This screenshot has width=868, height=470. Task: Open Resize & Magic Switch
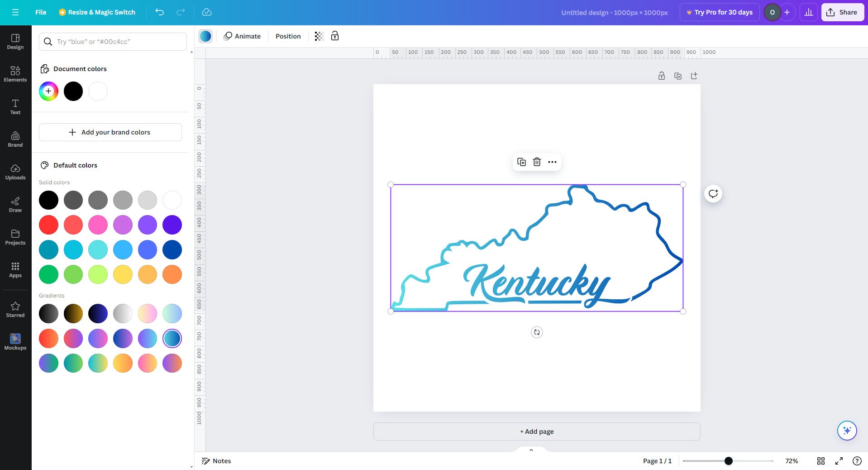pos(96,12)
